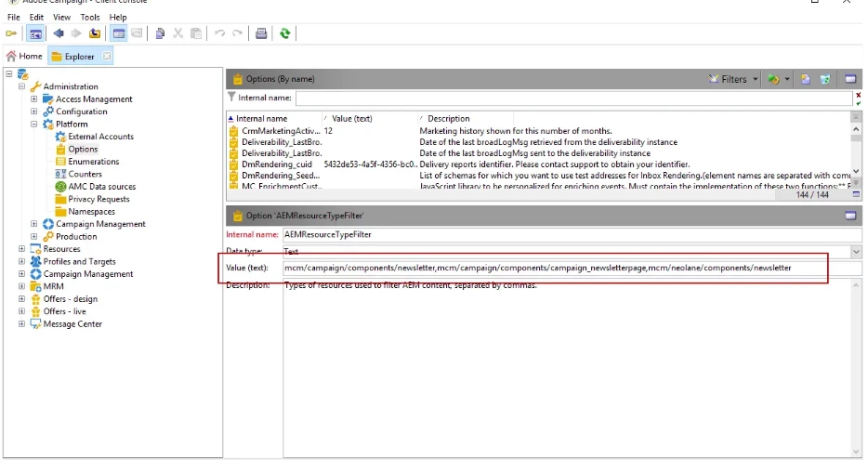Expand the Configuration node
The image size is (868, 460).
(x=33, y=112)
